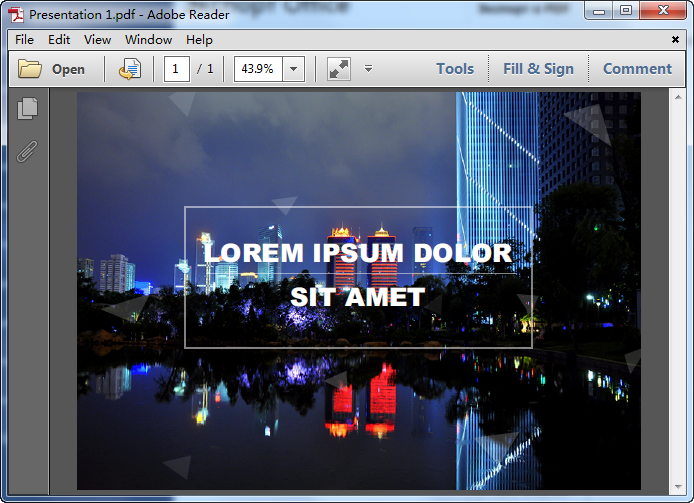Open the Comment pane

point(637,69)
